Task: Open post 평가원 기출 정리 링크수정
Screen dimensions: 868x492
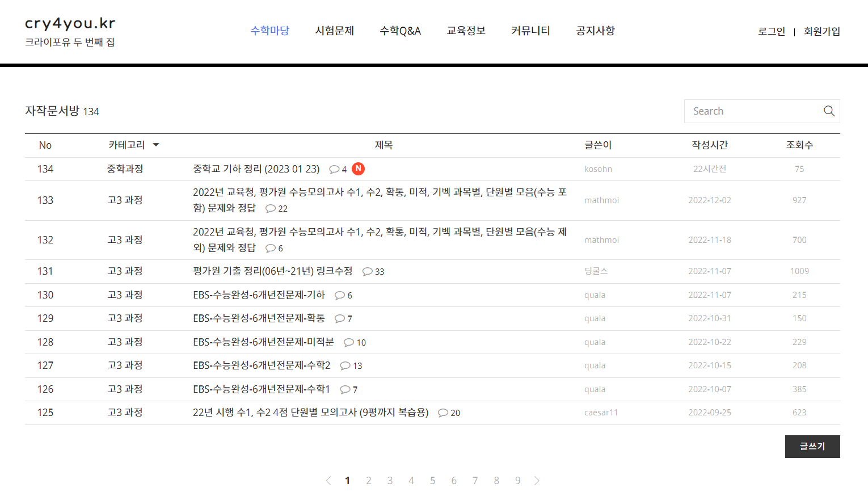Action: coord(273,271)
